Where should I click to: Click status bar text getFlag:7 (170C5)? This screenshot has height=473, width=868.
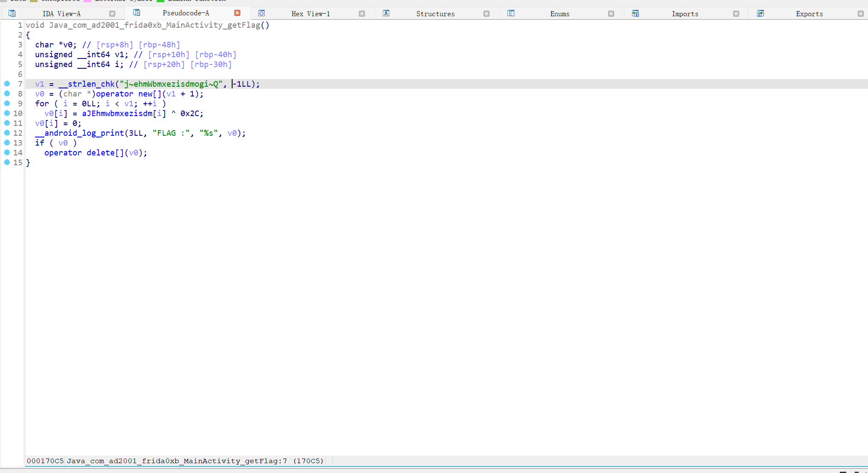pos(284,461)
